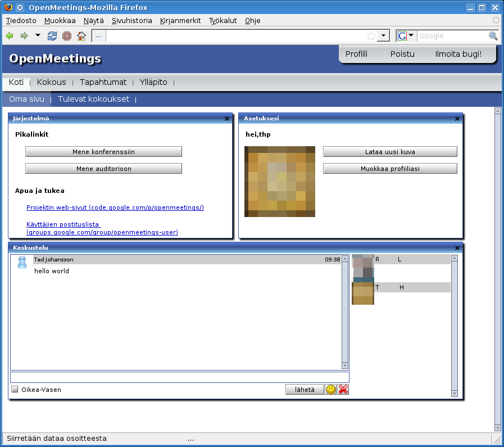Click Ted Johansson's chat avatar icon
Image resolution: width=504 pixels, height=447 pixels.
click(22, 262)
